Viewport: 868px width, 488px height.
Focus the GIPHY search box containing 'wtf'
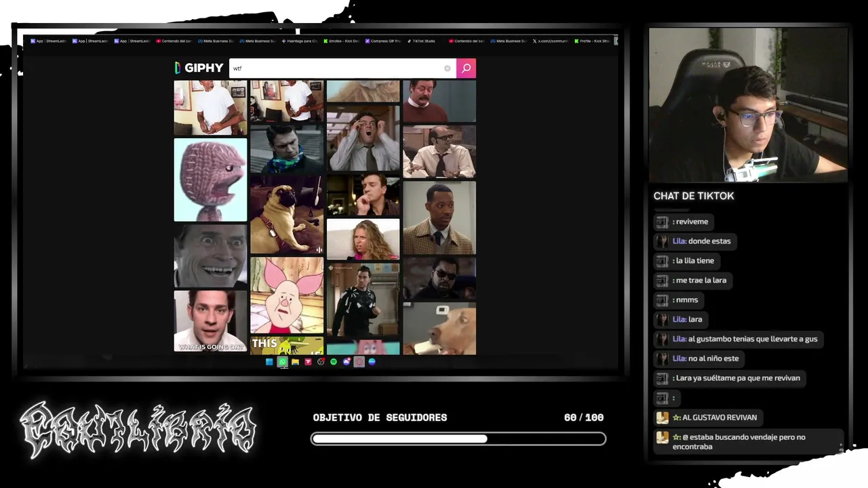pyautogui.click(x=342, y=68)
